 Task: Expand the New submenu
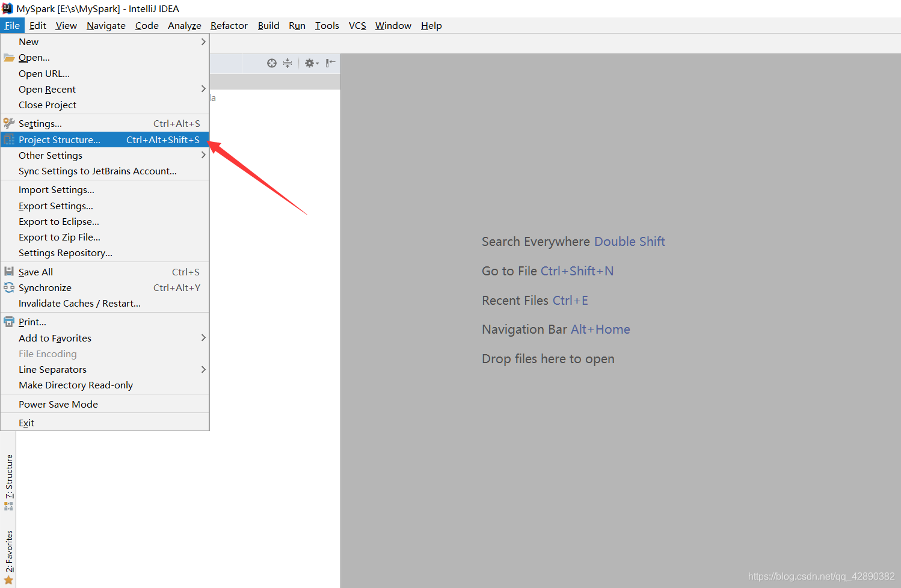105,41
